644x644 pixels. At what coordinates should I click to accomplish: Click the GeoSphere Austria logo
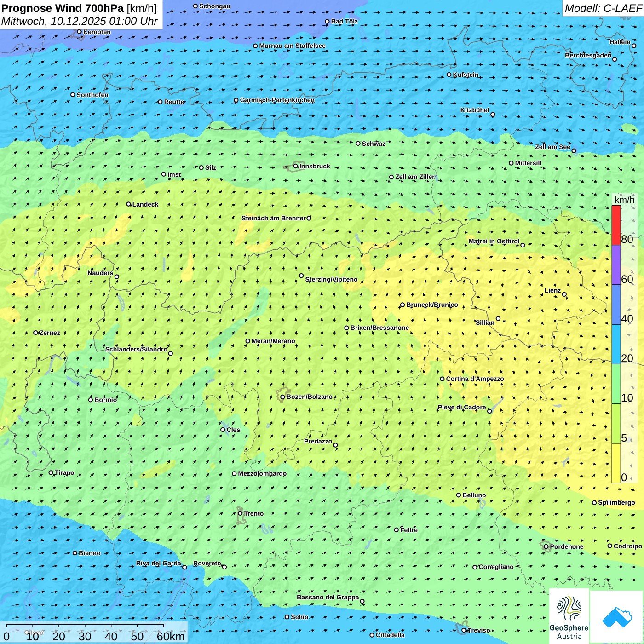coord(569,616)
